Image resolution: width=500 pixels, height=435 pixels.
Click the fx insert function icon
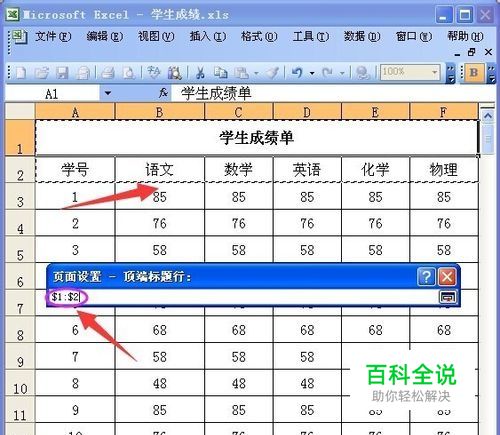tap(163, 93)
